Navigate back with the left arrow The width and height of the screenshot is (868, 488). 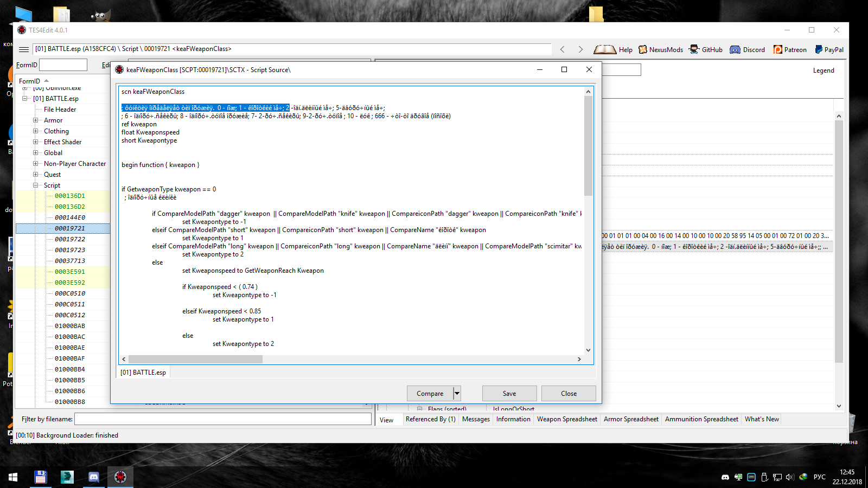tap(563, 49)
